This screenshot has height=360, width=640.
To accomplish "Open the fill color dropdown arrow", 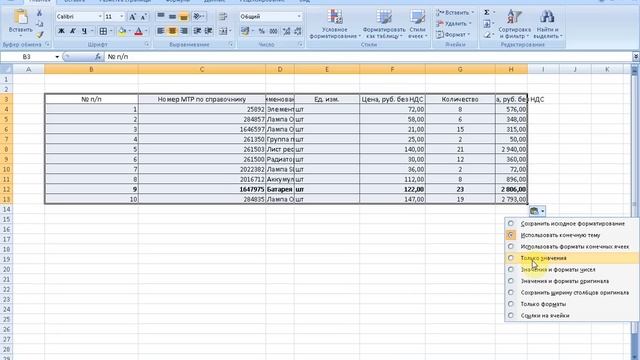I will 129,31.
